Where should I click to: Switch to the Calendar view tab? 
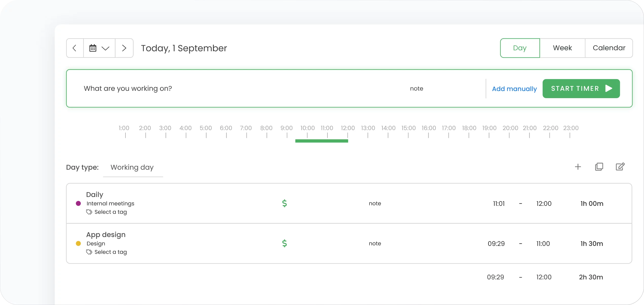(x=609, y=48)
